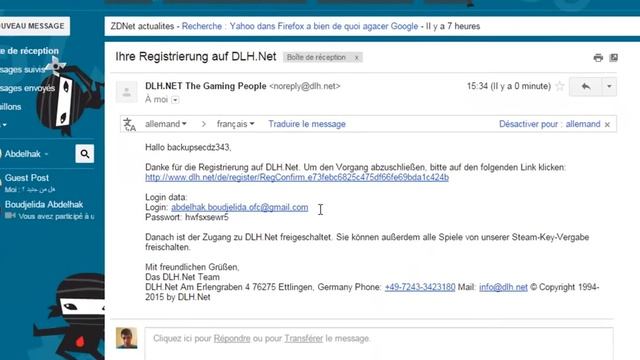The width and height of the screenshot is (640, 360).
Task: Reply using the arrow button
Action: click(586, 87)
